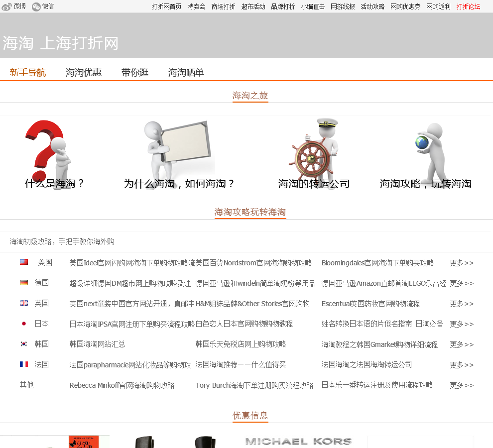Switch to the 海淘晒单 tab
This screenshot has width=493, height=448.
coord(186,73)
